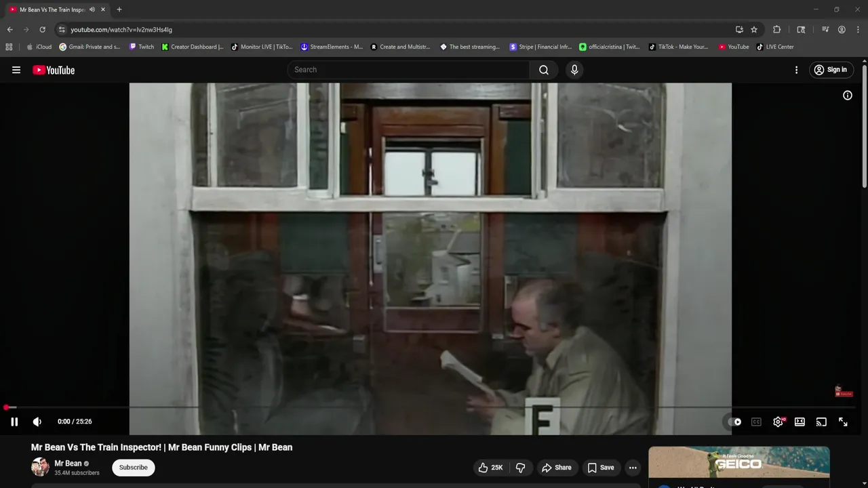
Task: Submit search using the magnifier button
Action: [x=544, y=70]
